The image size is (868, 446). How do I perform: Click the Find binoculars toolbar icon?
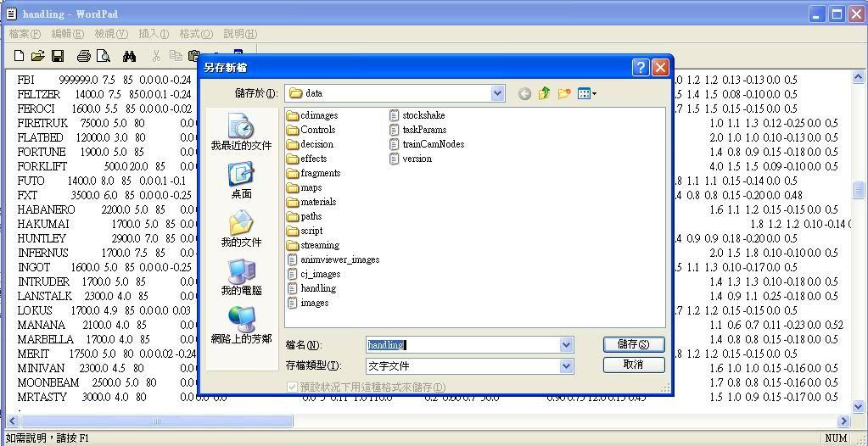[129, 56]
